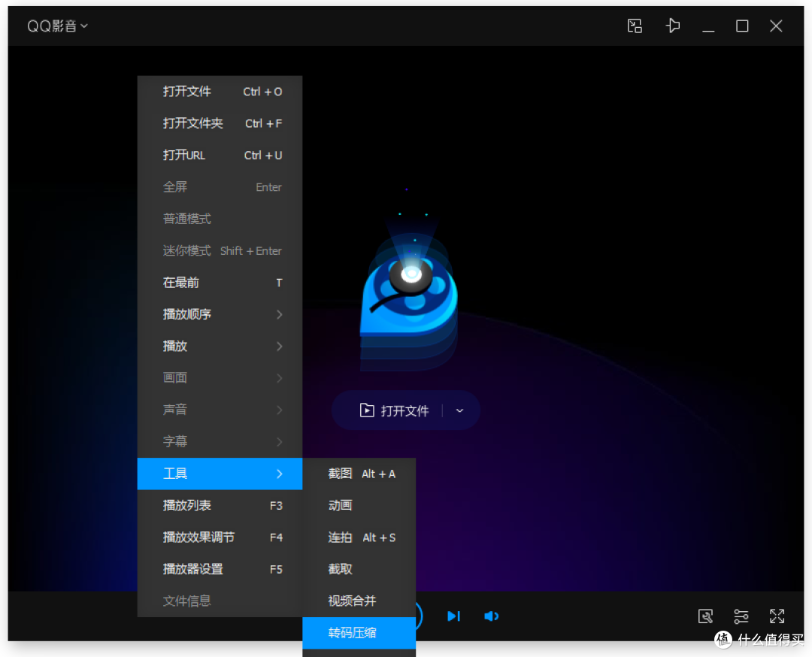Open dropdown arrow beside 打开文件 button
The image size is (812, 657).
(459, 410)
